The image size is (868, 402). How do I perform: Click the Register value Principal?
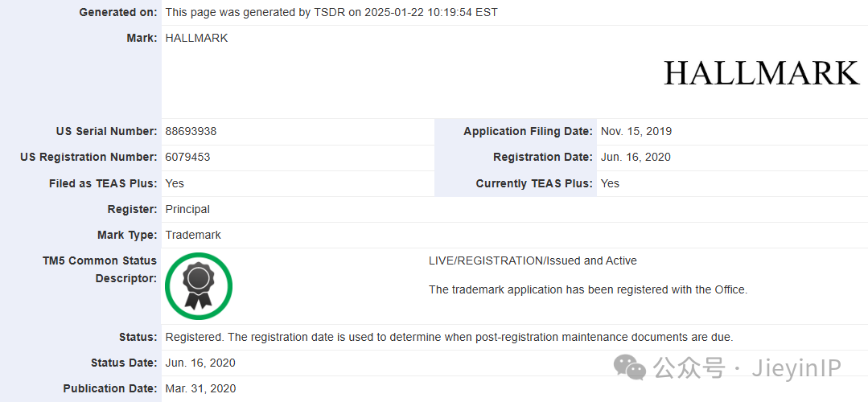tap(187, 210)
